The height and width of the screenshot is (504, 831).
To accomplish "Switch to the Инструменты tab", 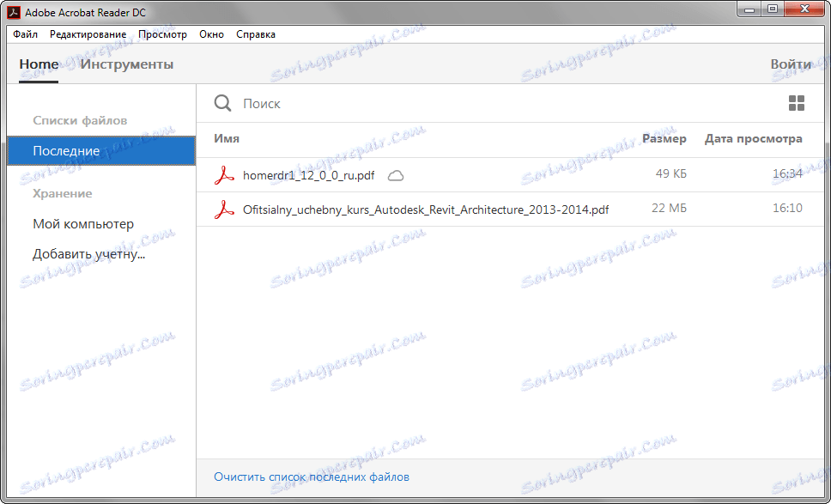I will (127, 64).
